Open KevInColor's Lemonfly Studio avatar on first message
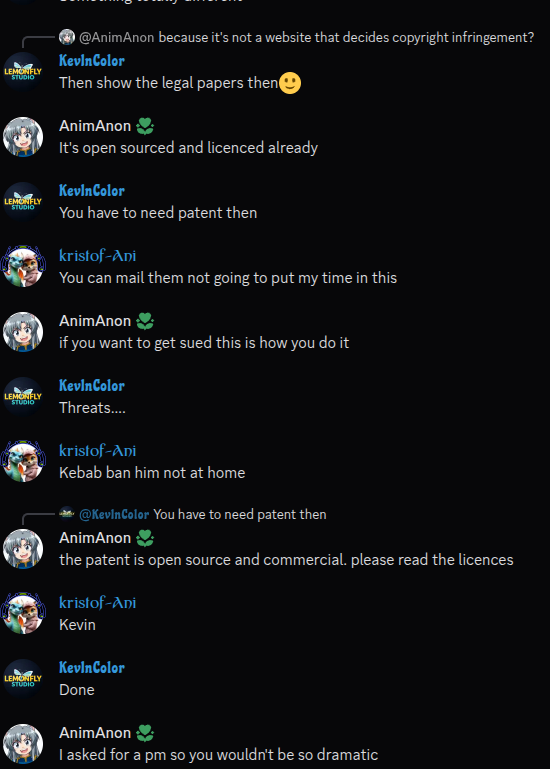Screen dimensions: 550x769 pyautogui.click(x=23, y=72)
